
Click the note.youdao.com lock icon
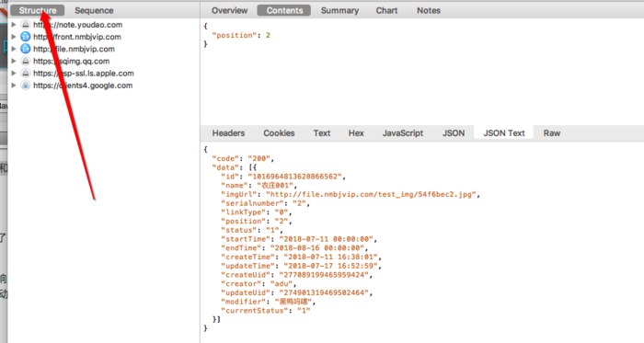(x=26, y=25)
